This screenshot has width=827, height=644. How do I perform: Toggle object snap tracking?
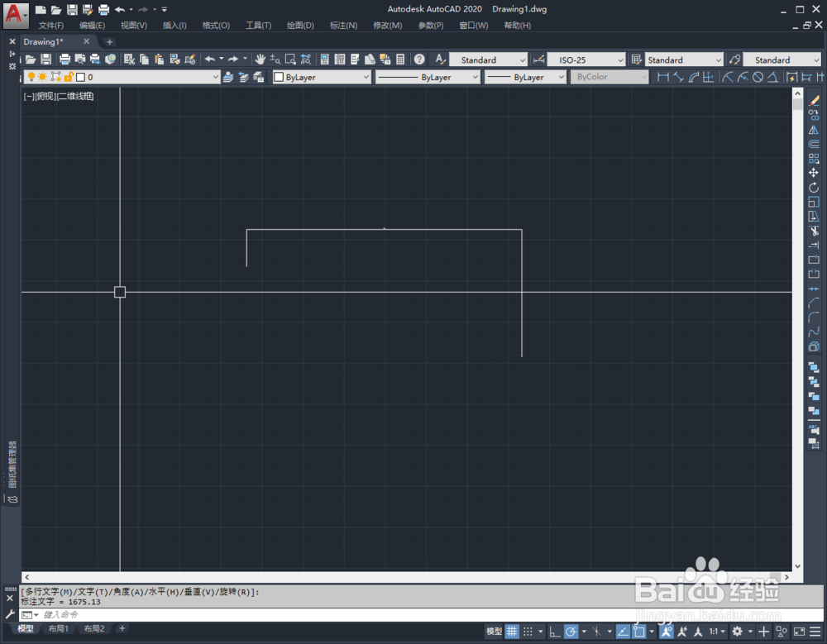(623, 632)
